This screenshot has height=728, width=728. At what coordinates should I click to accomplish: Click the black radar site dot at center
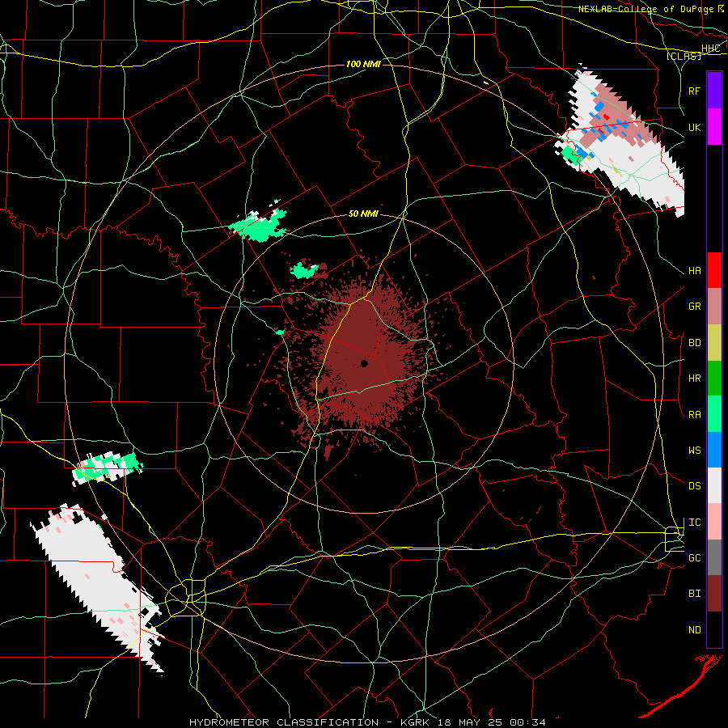point(365,363)
